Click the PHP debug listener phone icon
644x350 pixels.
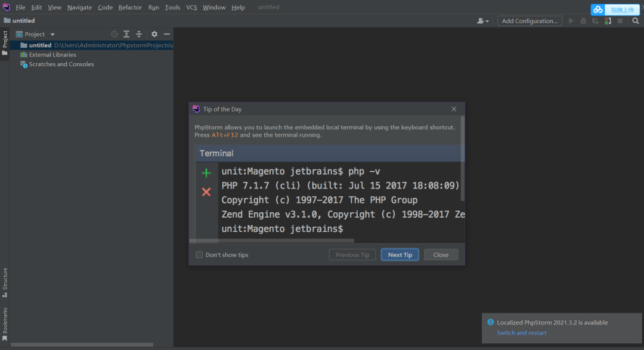(608, 21)
